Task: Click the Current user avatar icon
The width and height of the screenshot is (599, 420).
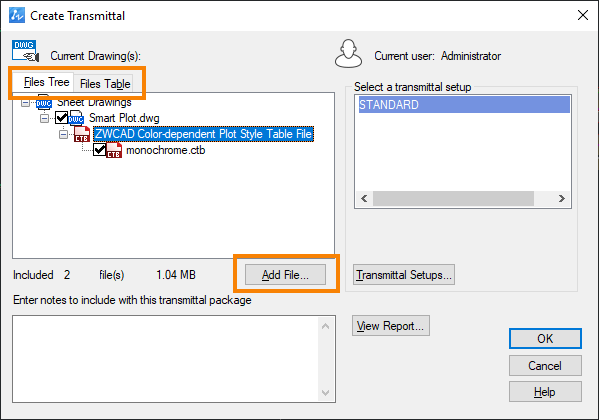Action: (x=348, y=54)
